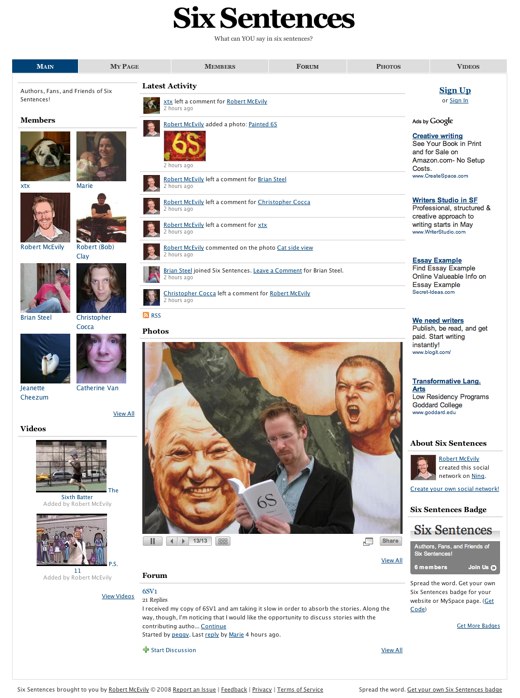
Task: Open Marie's member profile photo
Action: (x=101, y=156)
